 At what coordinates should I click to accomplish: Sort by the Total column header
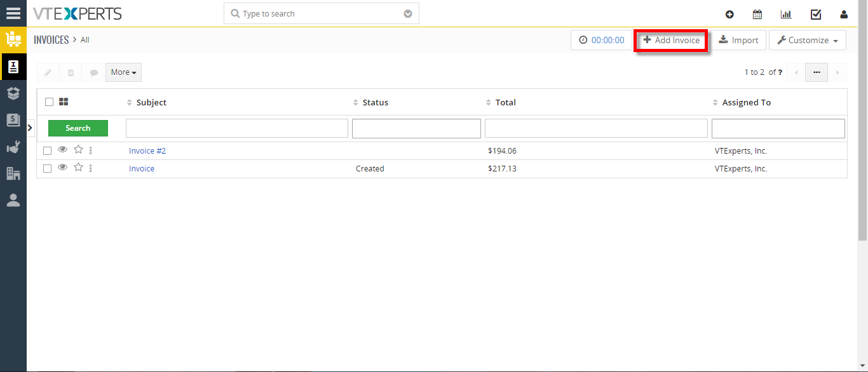click(x=506, y=102)
